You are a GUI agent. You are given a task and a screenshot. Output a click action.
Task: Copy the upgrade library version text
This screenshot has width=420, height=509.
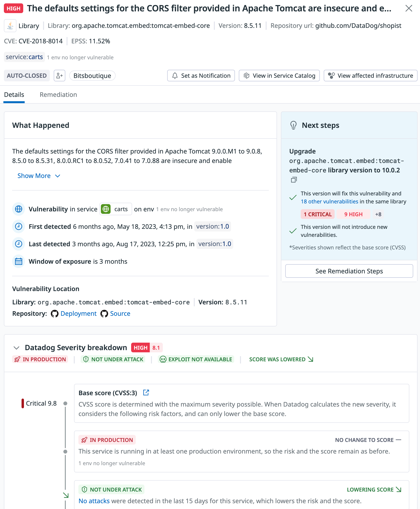294,180
